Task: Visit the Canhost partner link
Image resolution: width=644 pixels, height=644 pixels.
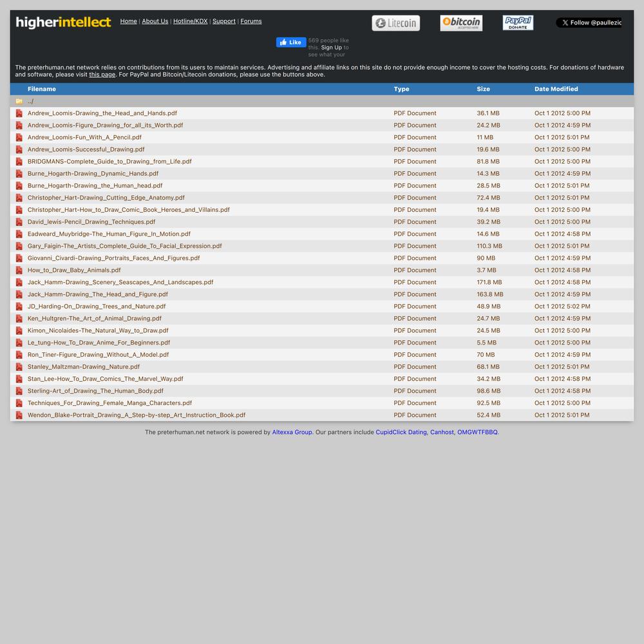Action: 442,432
